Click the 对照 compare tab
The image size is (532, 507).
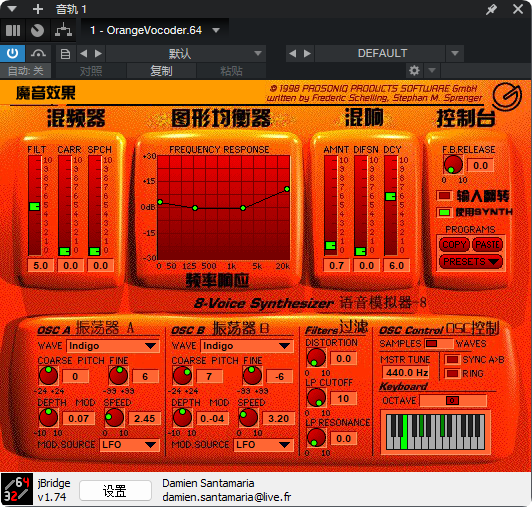(x=91, y=71)
